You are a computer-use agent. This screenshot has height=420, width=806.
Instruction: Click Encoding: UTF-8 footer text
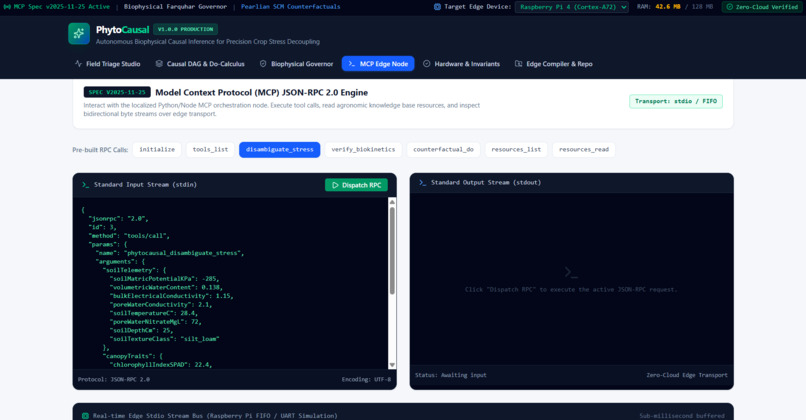(x=366, y=379)
